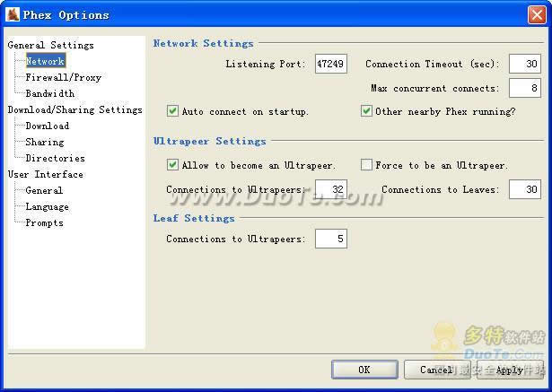Choose Directories in the tree
This screenshot has height=392, width=552.
[x=55, y=158]
